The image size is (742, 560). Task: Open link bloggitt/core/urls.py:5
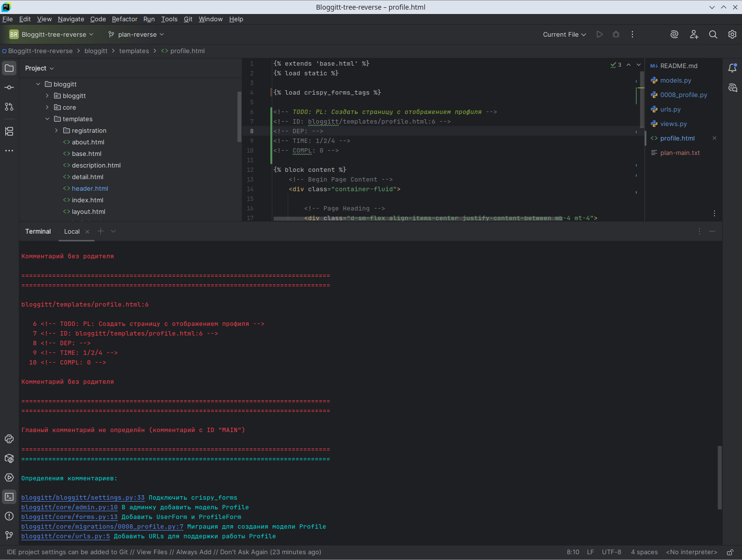click(66, 536)
